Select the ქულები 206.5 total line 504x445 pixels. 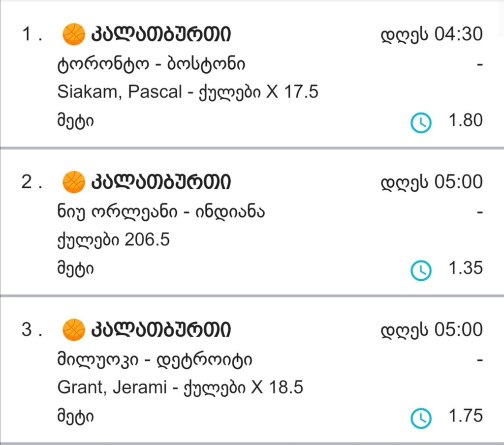(114, 240)
